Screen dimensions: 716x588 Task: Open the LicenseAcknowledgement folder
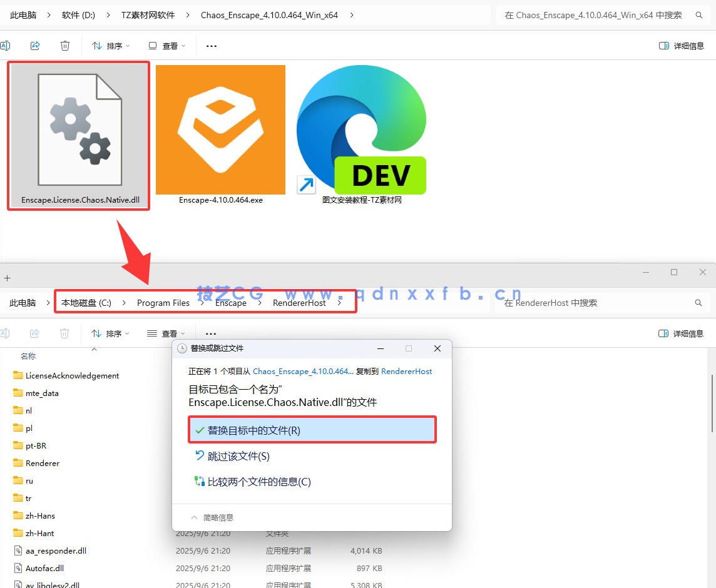point(72,375)
